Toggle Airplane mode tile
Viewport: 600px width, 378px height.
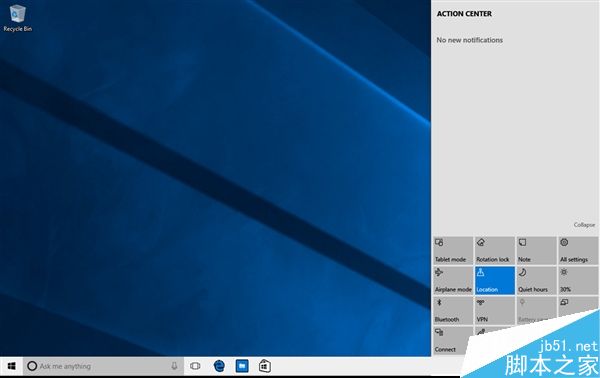coord(453,280)
